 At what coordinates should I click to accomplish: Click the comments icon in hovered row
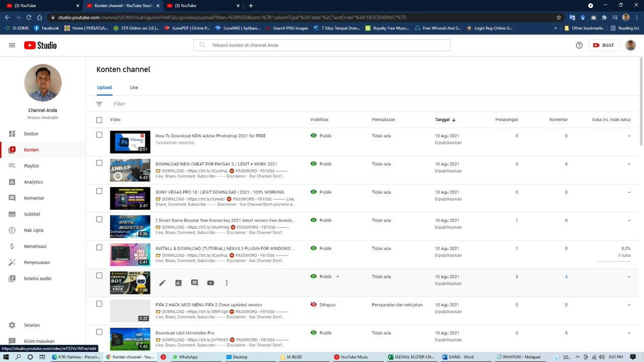(x=194, y=283)
